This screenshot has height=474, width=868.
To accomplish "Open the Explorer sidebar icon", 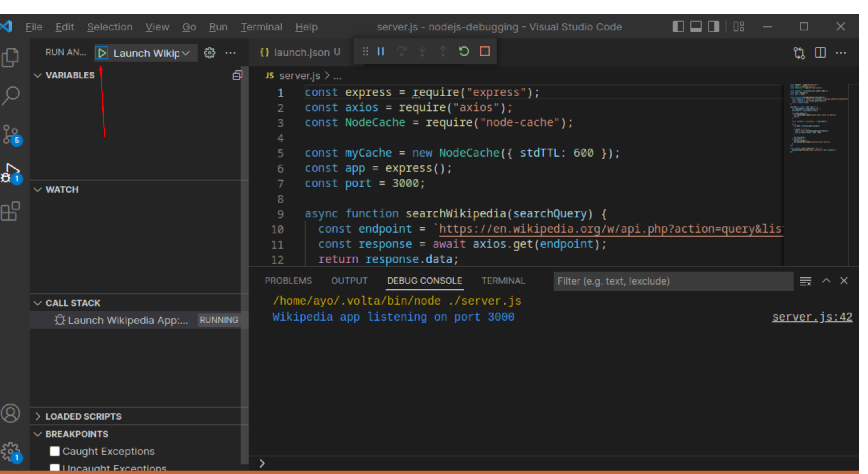I will click(x=11, y=57).
